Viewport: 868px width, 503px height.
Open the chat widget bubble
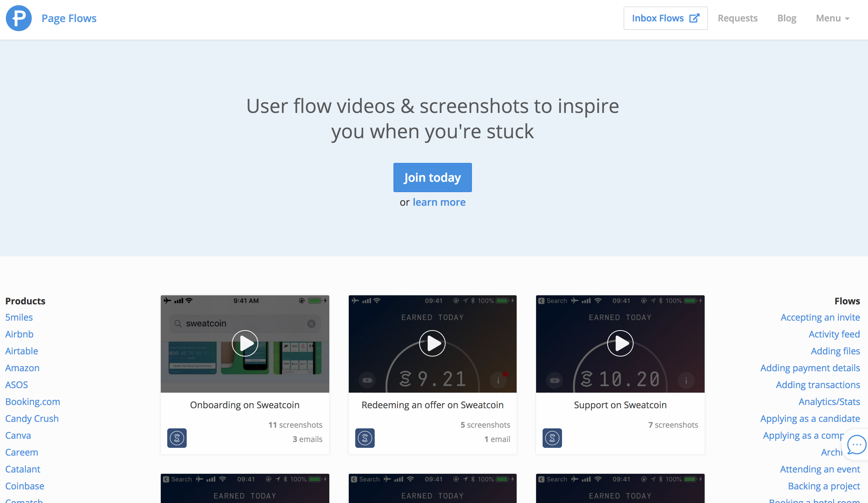[x=856, y=445]
